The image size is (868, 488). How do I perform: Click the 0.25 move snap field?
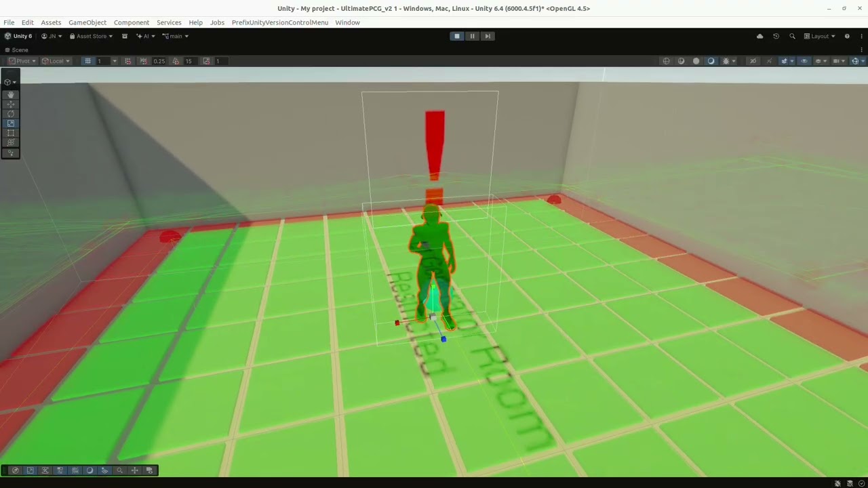coord(159,61)
